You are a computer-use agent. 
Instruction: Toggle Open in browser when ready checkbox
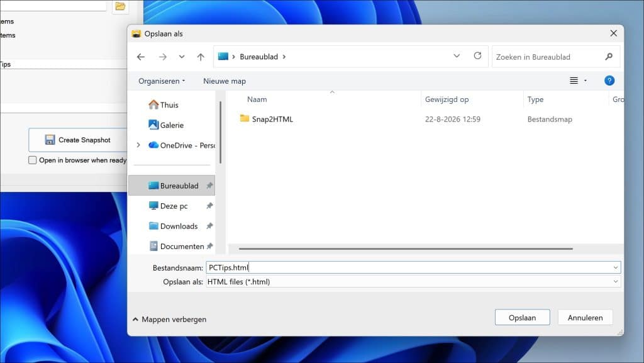click(33, 160)
